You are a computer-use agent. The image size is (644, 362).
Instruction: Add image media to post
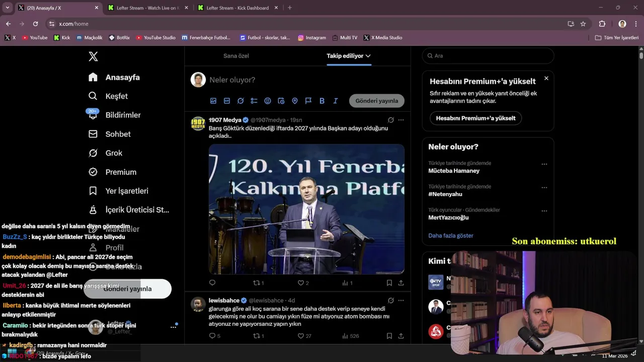click(x=213, y=101)
